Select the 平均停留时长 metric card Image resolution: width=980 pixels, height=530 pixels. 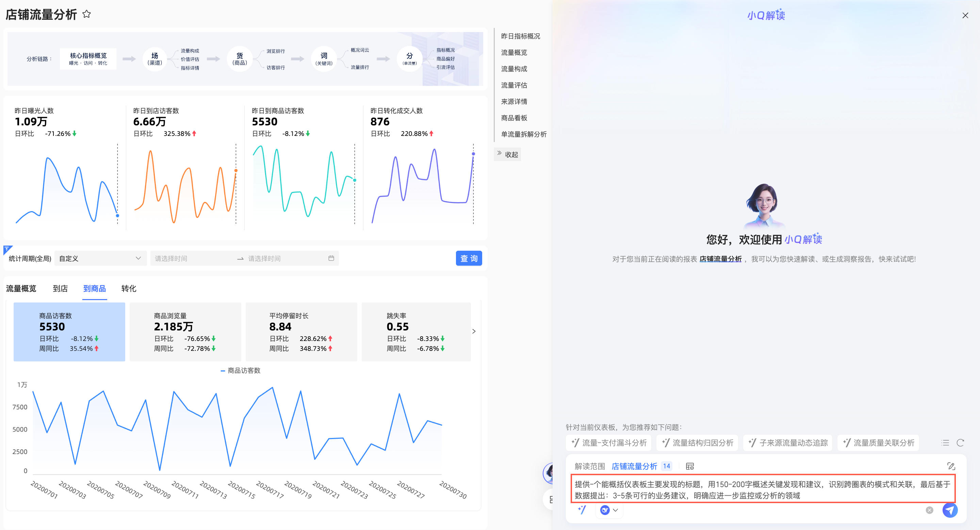tap(301, 331)
